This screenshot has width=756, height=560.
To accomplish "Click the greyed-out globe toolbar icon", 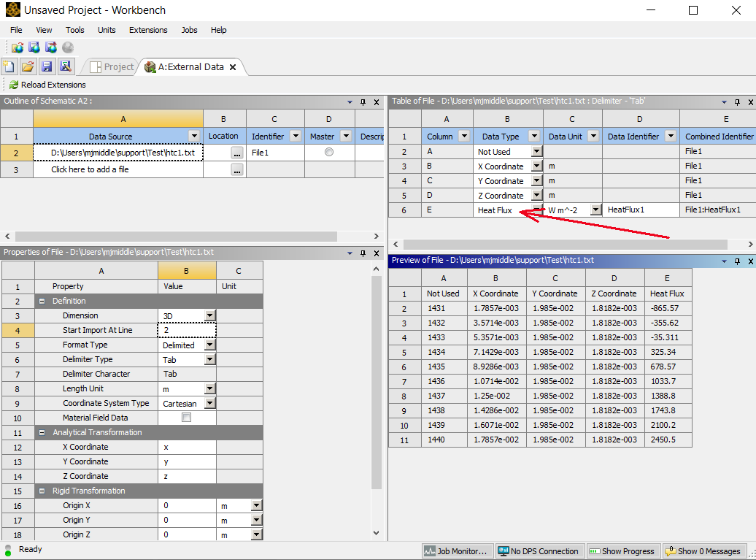I will pos(68,47).
